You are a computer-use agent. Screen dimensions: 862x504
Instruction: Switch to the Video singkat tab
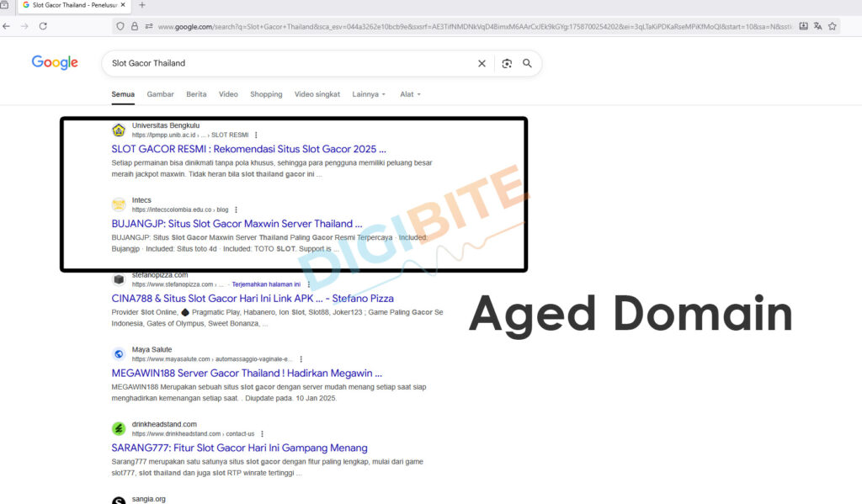(x=317, y=94)
